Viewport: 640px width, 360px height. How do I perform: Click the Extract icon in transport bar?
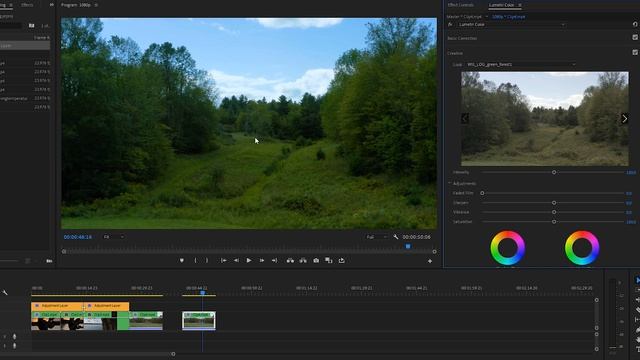(x=303, y=260)
